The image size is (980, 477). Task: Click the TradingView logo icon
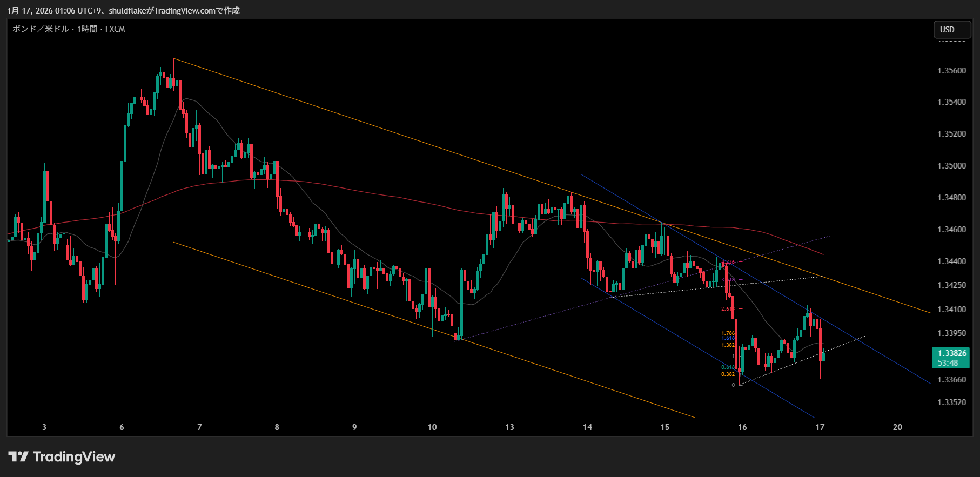[18, 457]
